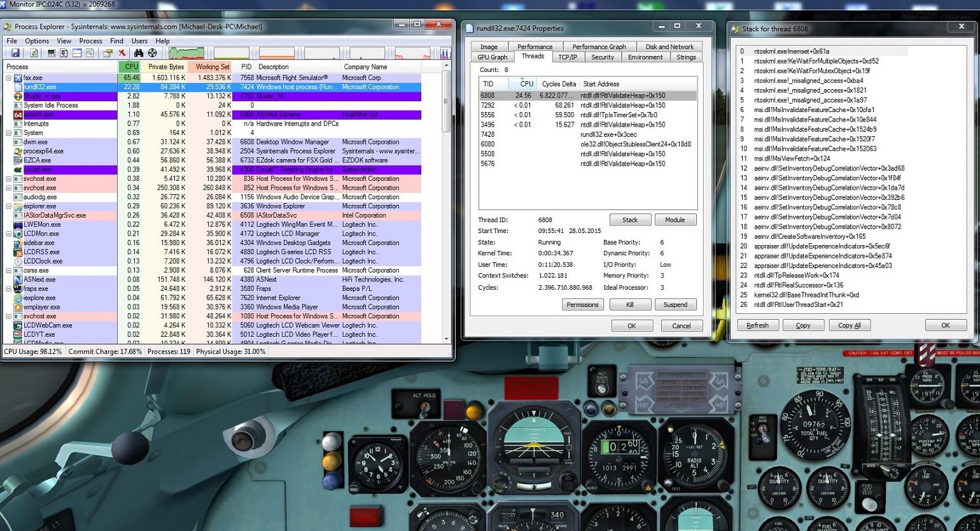Open the Environment tab
980x531 pixels.
click(645, 57)
